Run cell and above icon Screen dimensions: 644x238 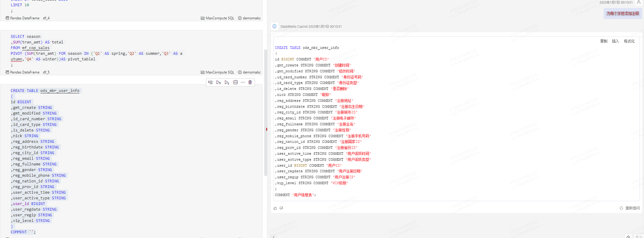pyautogui.click(x=218, y=82)
